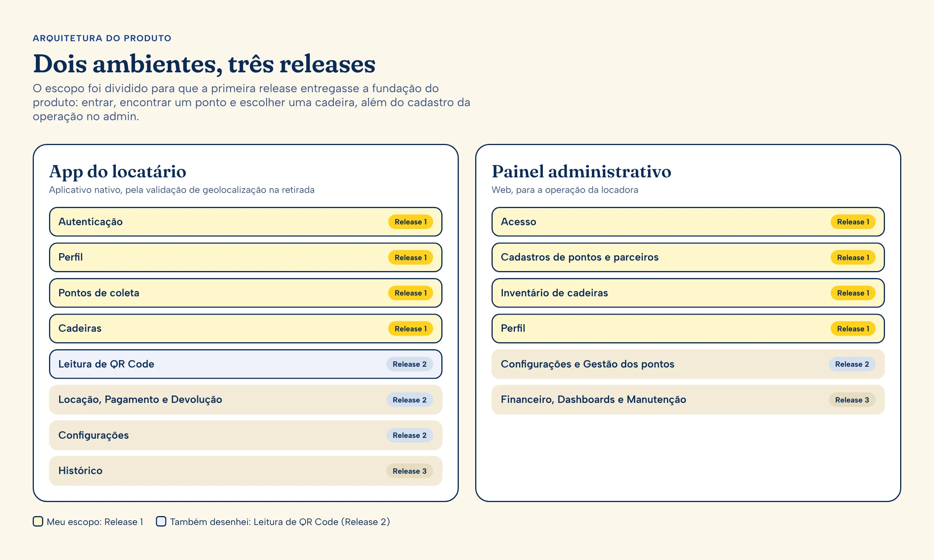This screenshot has height=560, width=934.
Task: Click Release 2 badge on app Configurações row
Action: coord(409,435)
